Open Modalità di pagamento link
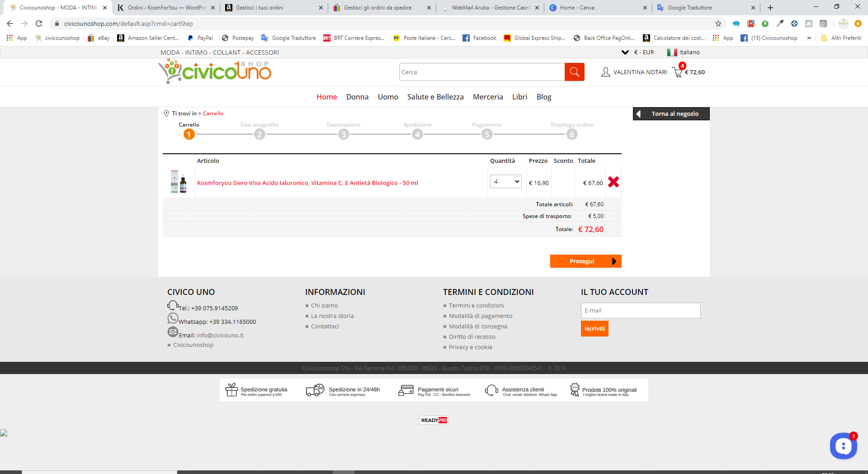Image resolution: width=868 pixels, height=474 pixels. (x=481, y=316)
